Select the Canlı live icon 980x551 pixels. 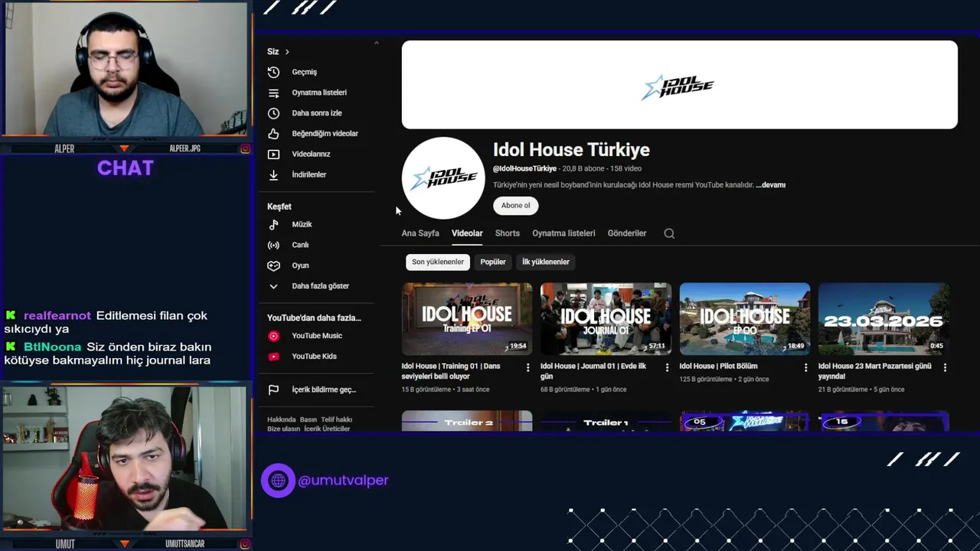click(x=273, y=246)
